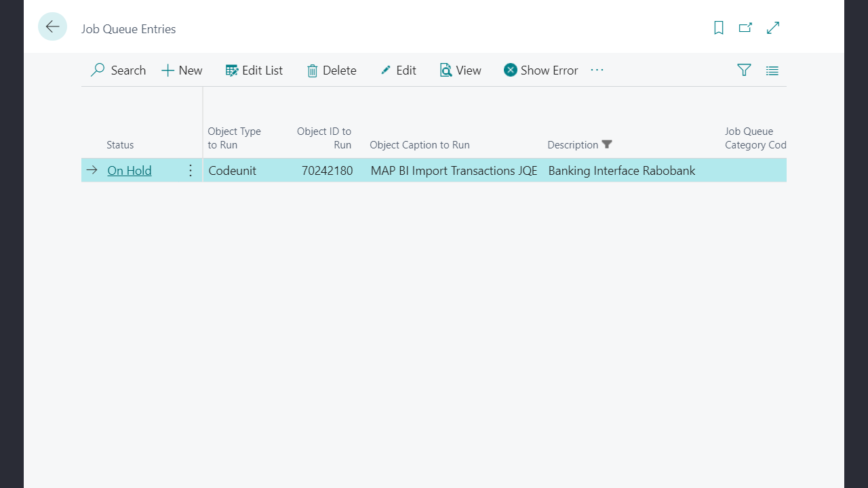Screen dimensions: 868x488
Task: Delete the selected job queue entry
Action: coord(332,70)
